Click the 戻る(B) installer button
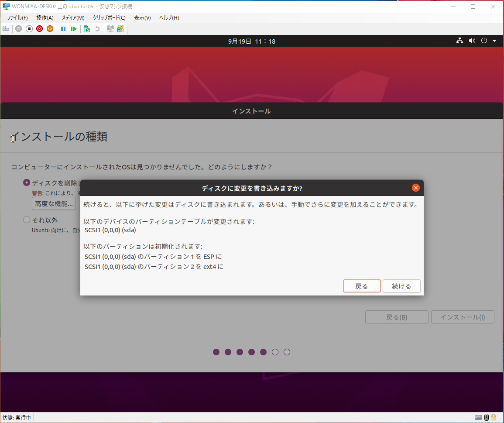The width and height of the screenshot is (504, 423). [397, 317]
